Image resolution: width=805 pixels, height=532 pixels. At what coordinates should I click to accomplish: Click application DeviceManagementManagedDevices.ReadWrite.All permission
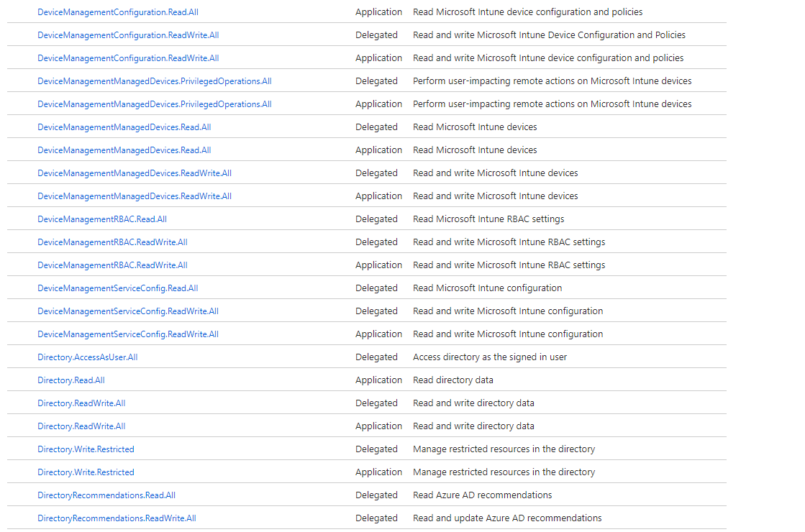135,196
